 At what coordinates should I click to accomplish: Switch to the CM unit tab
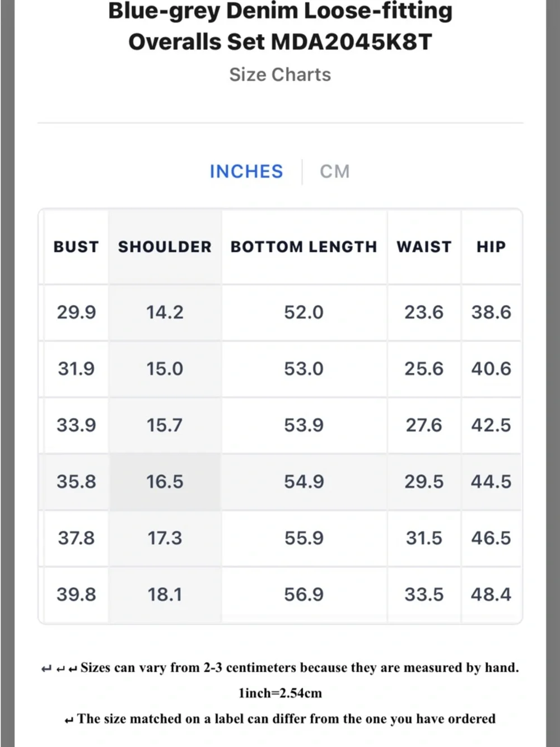[335, 171]
